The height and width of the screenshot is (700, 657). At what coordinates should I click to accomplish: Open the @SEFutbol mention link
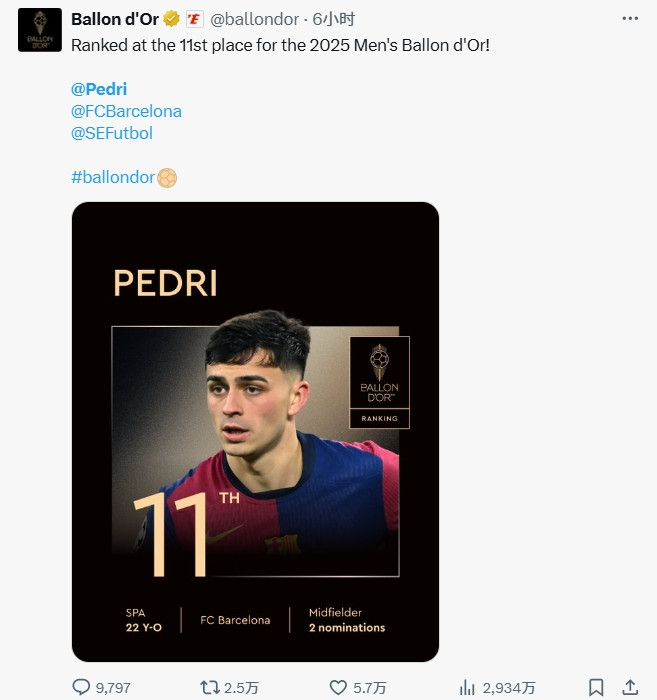[x=112, y=132]
